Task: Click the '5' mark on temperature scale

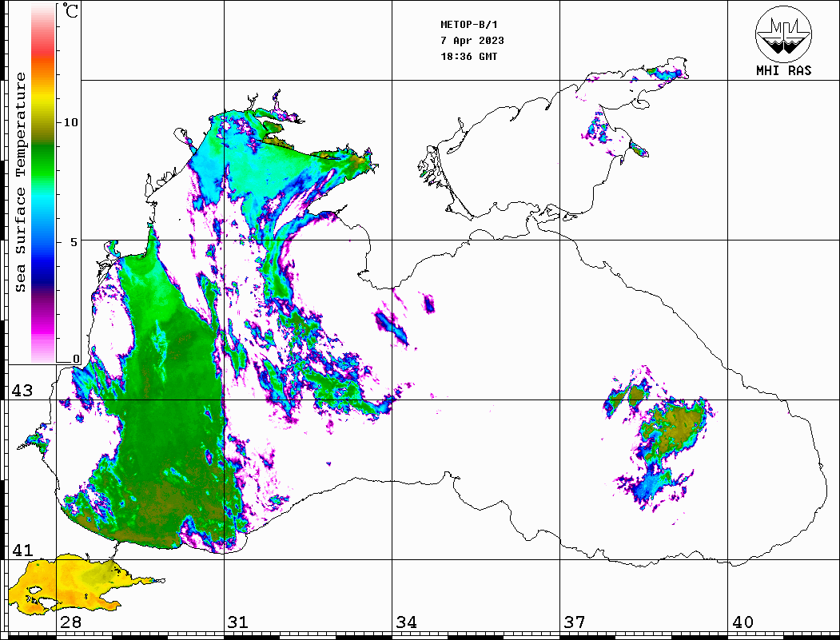Action: click(x=74, y=242)
